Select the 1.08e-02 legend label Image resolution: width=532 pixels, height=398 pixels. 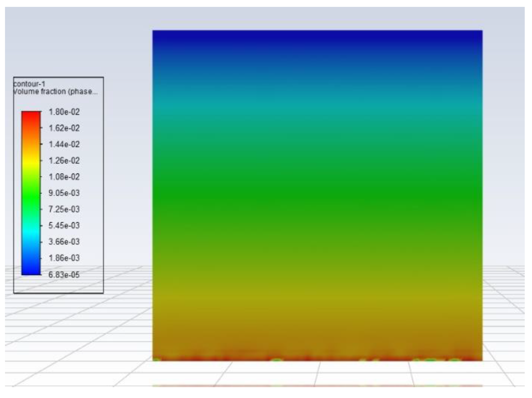[64, 177]
